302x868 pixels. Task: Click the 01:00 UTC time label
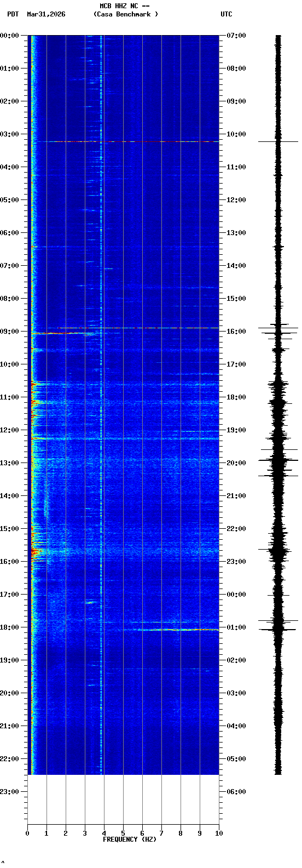point(236,627)
